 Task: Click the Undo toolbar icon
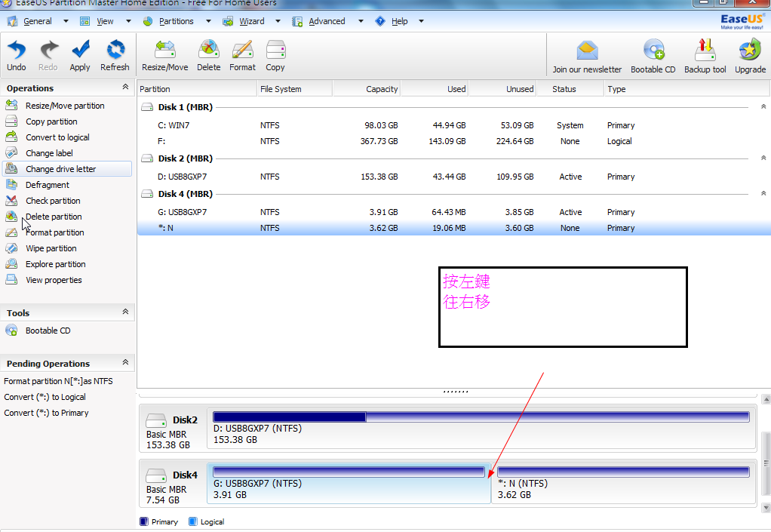pos(17,55)
